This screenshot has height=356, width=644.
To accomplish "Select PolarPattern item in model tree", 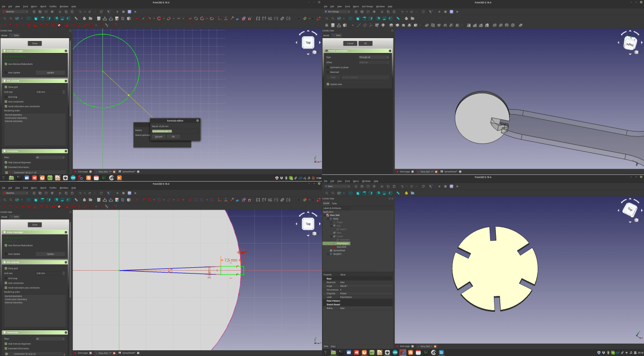I will 342,244.
